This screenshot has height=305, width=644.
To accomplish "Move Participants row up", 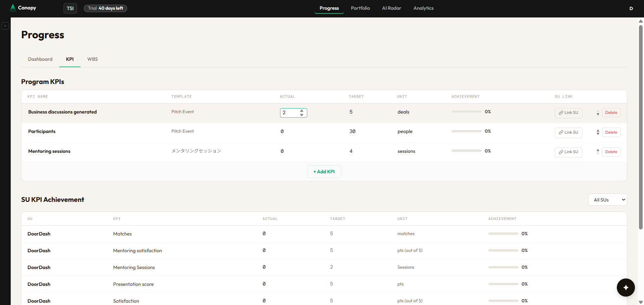I will click(598, 130).
